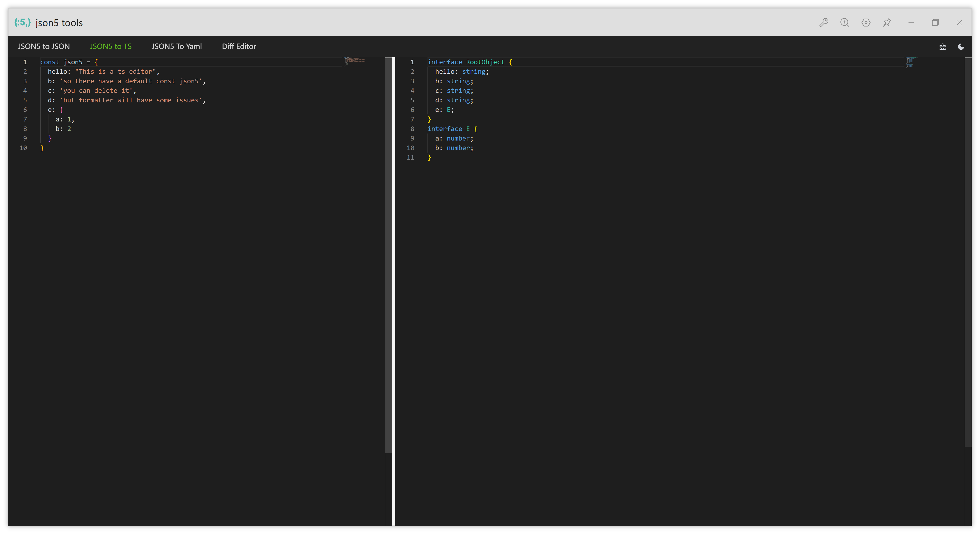Click line number 8 in right editor
The image size is (980, 534).
tap(412, 129)
